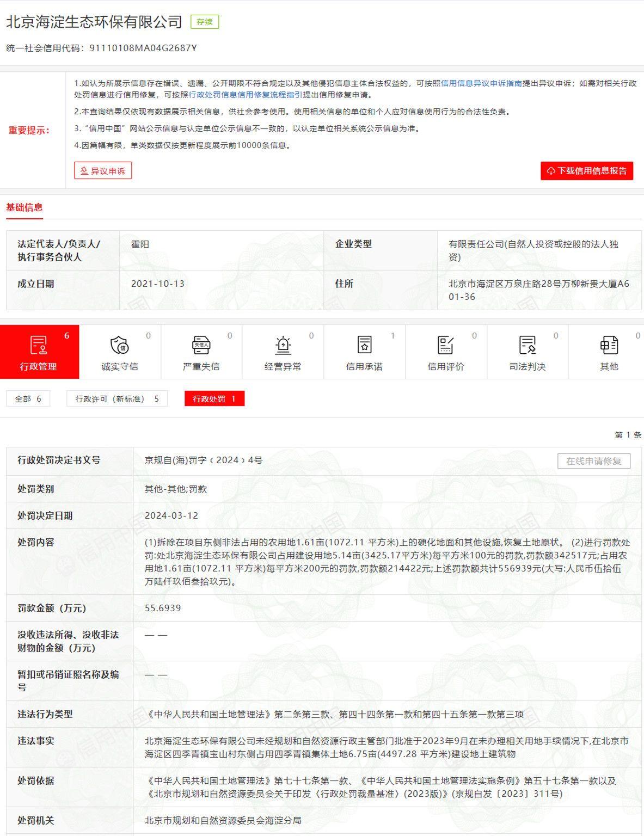Filter by 行政处罚 1
This screenshot has width=644, height=836.
pyautogui.click(x=214, y=399)
